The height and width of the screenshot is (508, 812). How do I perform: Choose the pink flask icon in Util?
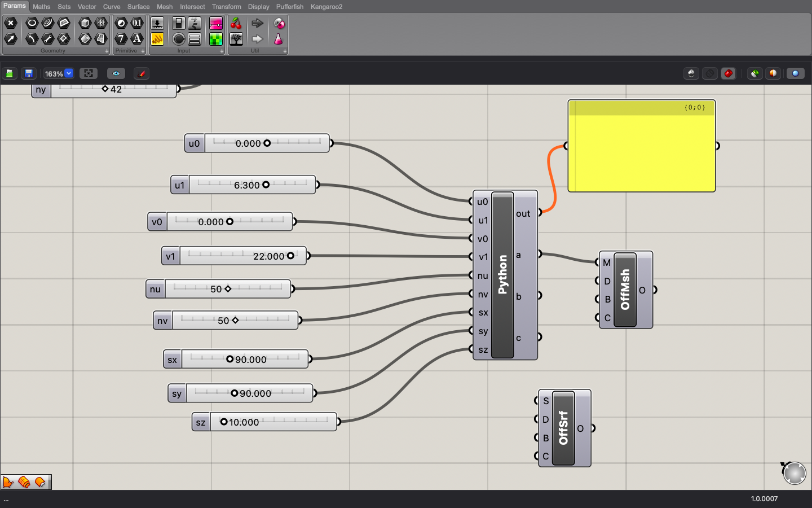click(x=279, y=39)
